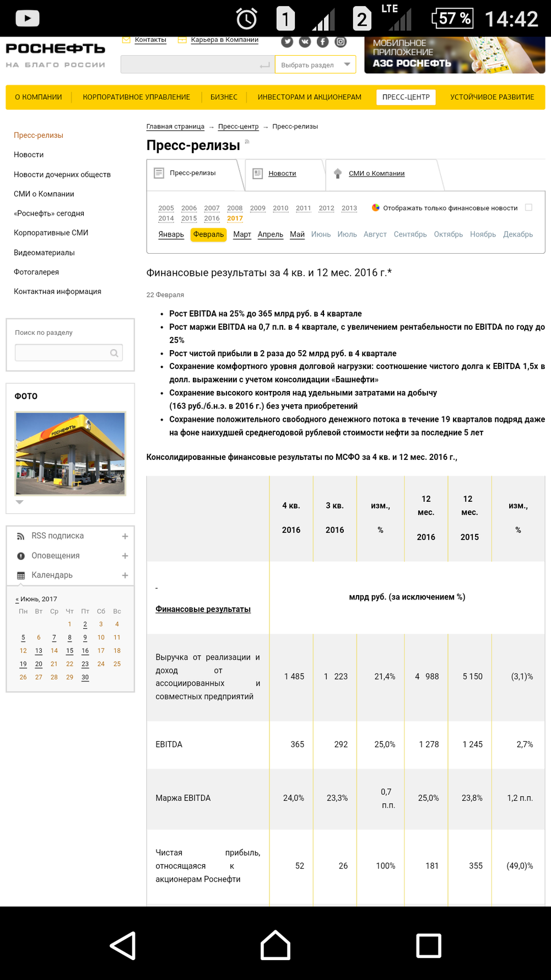Tap the battery indicator showing 57 %

(452, 19)
